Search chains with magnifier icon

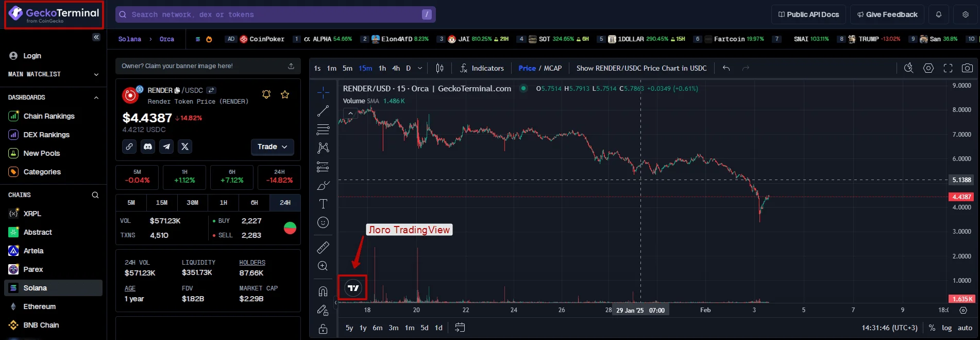pos(95,195)
